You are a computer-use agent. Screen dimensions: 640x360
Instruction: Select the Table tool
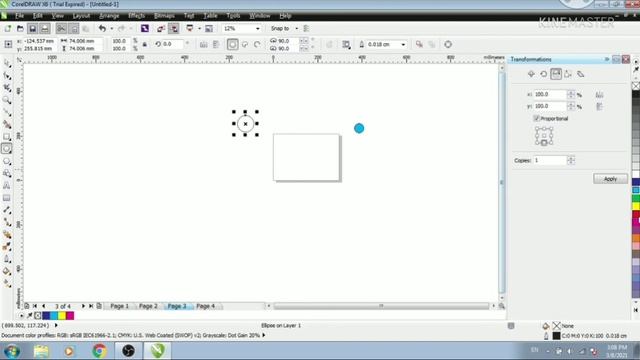coord(7,198)
